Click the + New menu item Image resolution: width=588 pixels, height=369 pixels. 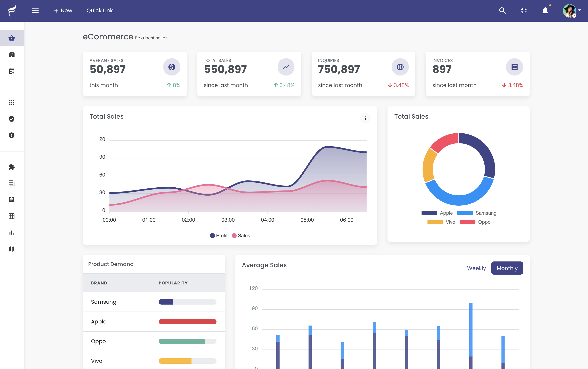tap(63, 10)
